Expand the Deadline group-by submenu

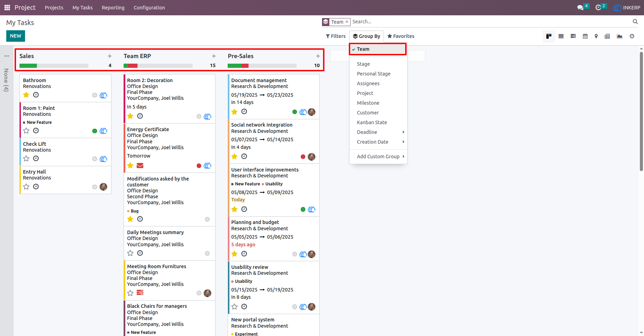pyautogui.click(x=378, y=132)
